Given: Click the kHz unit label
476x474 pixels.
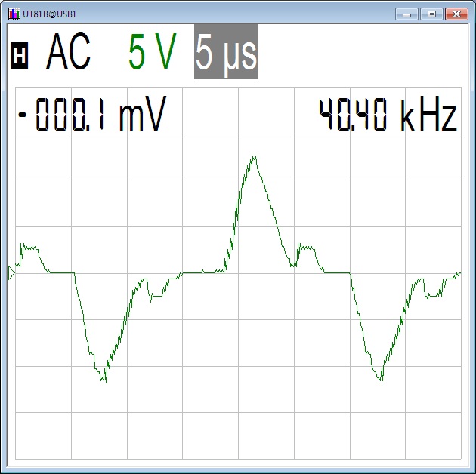Looking at the screenshot, I should click(x=428, y=117).
